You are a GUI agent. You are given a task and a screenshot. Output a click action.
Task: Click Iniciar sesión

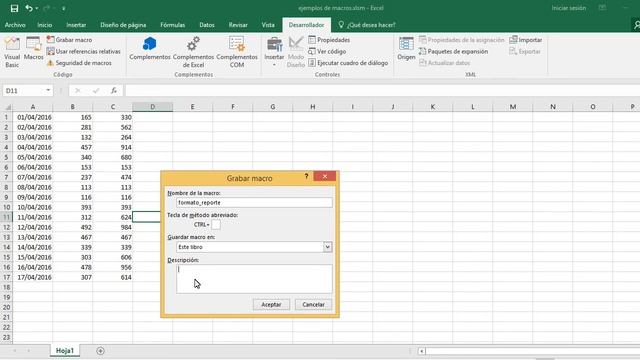pyautogui.click(x=569, y=8)
